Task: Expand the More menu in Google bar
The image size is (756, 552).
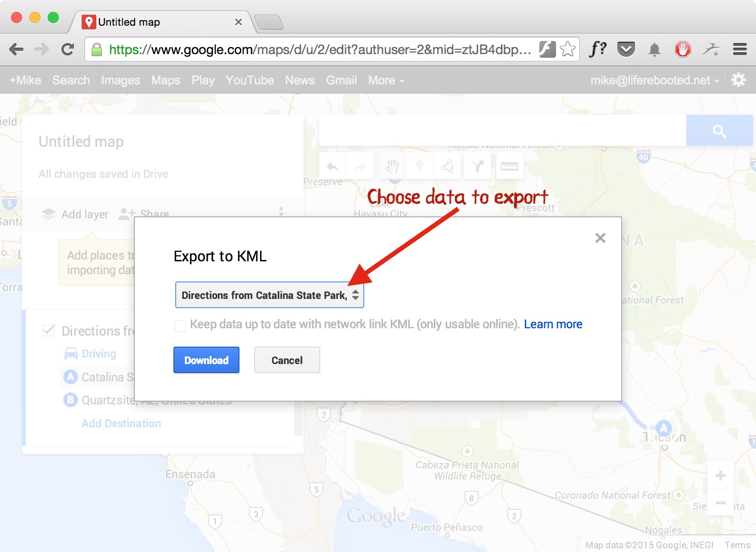Action: [x=386, y=80]
